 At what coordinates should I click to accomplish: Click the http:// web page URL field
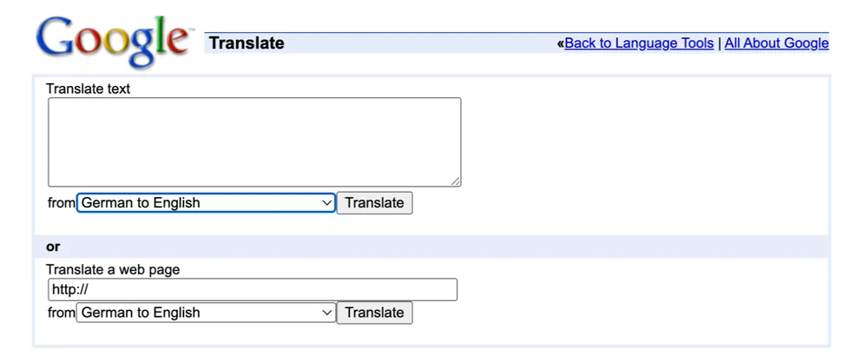point(253,290)
